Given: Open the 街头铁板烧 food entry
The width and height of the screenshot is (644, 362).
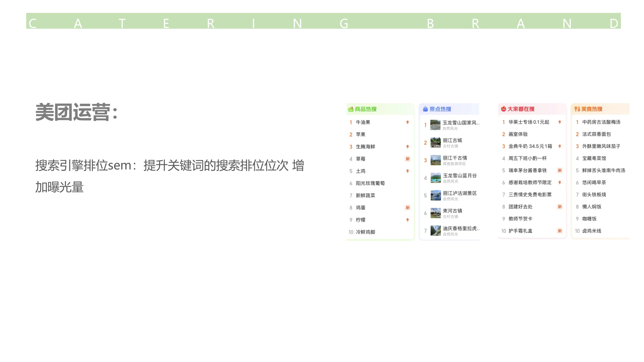Looking at the screenshot, I should [594, 194].
